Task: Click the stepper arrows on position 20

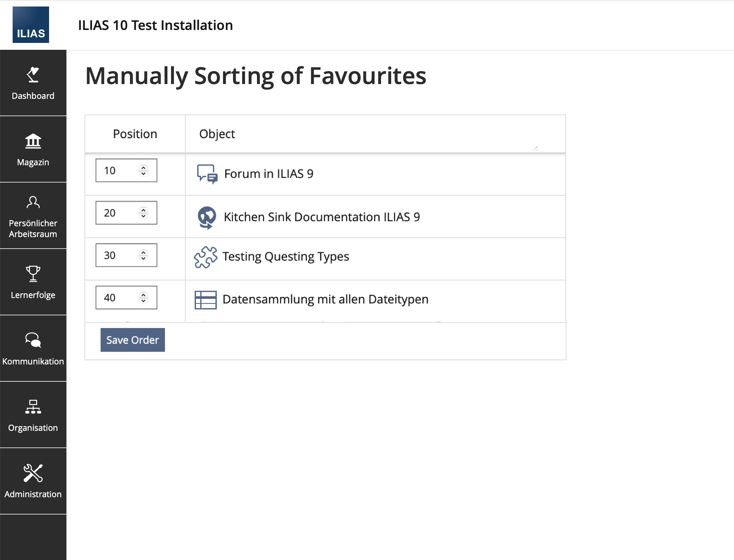Action: [144, 213]
